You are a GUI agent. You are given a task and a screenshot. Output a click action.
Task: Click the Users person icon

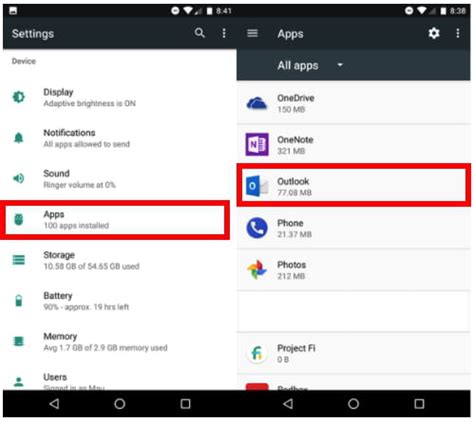[19, 382]
